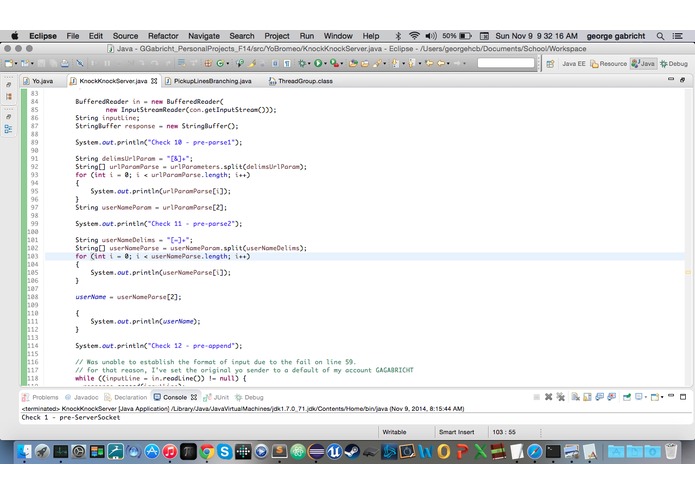The height and width of the screenshot is (494, 695).
Task: Click the green Run toolbar button
Action: (x=318, y=63)
